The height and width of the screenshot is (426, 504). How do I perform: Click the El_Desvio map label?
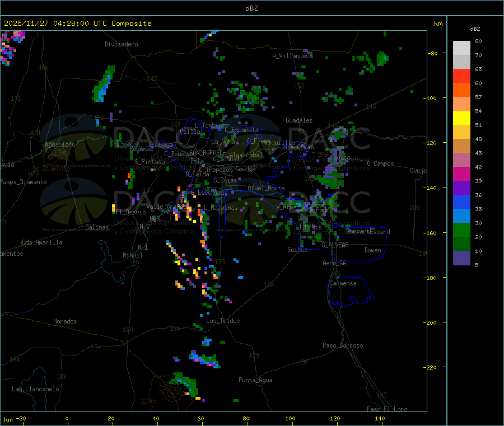(x=131, y=212)
